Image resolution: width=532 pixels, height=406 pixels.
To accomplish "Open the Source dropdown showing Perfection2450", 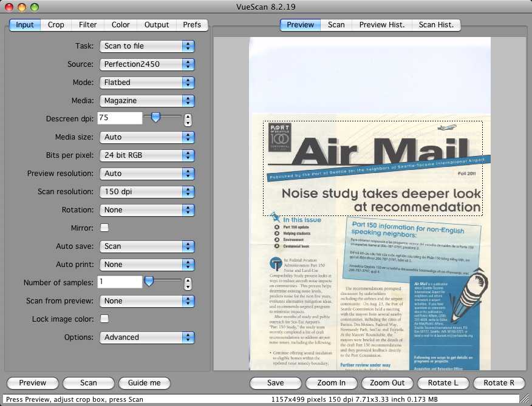I will (x=147, y=64).
